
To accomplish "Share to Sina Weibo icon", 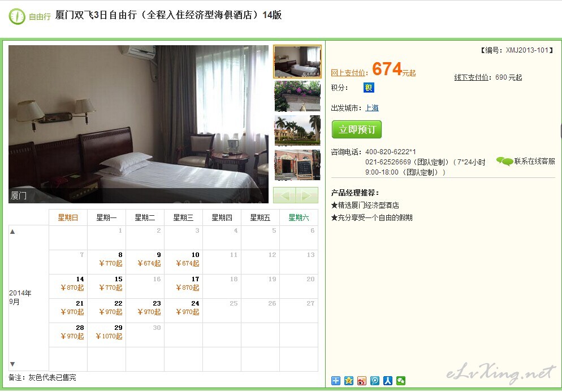I will point(362,381).
